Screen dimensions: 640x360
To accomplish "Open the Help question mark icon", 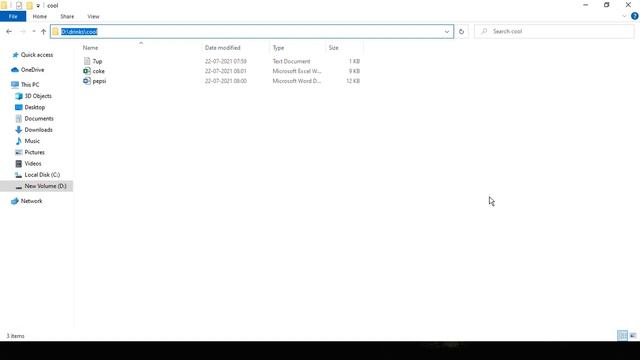I will [634, 16].
